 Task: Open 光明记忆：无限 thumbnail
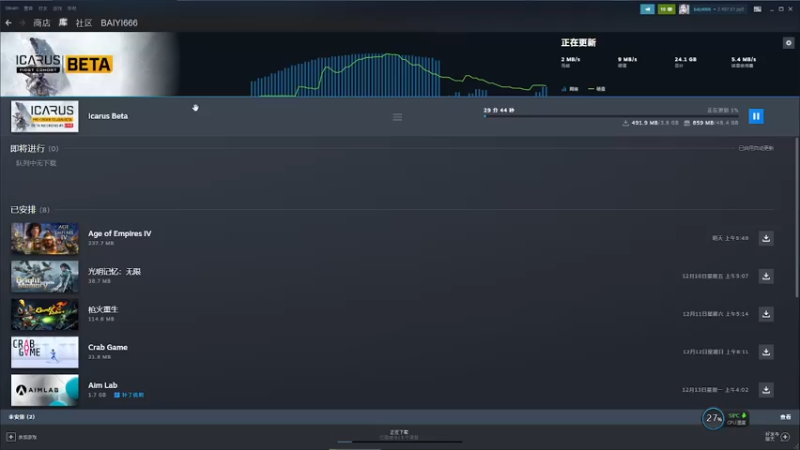45,276
